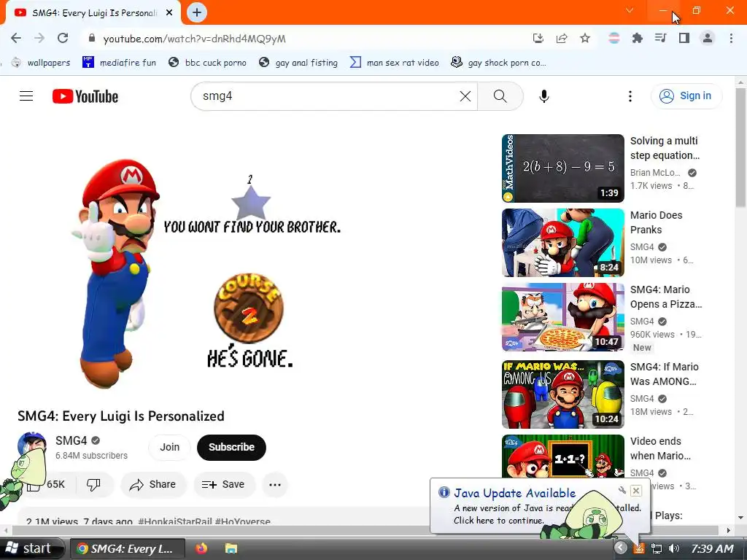Image resolution: width=747 pixels, height=560 pixels.
Task: Click the install app icon in the address bar
Action: click(538, 39)
